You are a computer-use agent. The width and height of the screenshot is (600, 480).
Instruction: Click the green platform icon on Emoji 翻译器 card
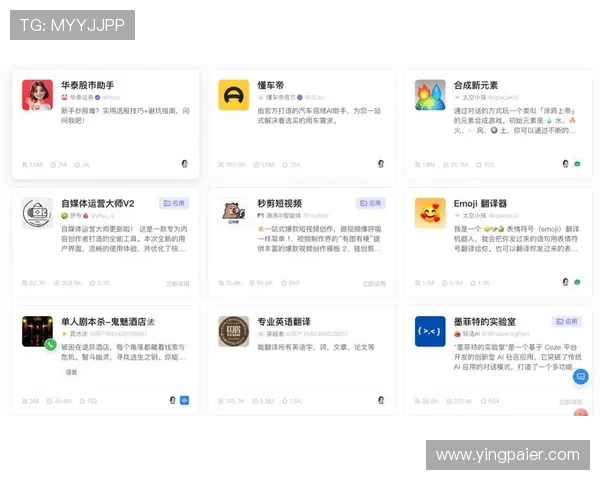point(577,282)
